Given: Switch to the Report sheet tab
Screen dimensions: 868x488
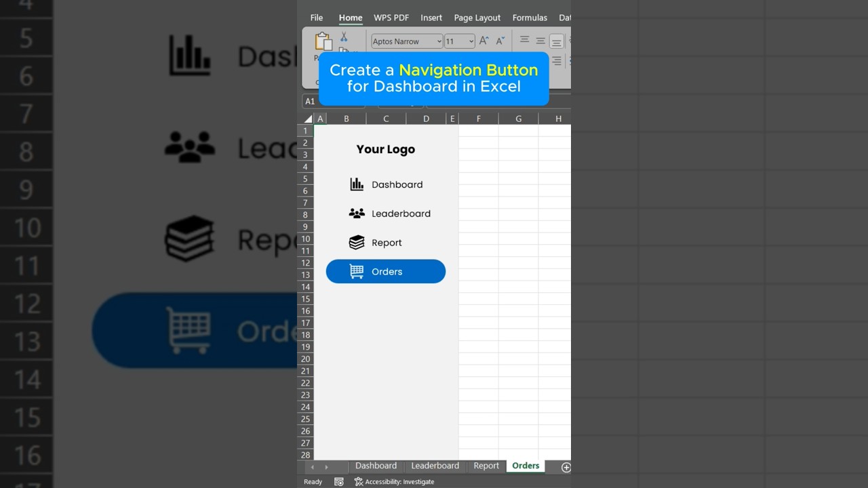Looking at the screenshot, I should tap(486, 466).
